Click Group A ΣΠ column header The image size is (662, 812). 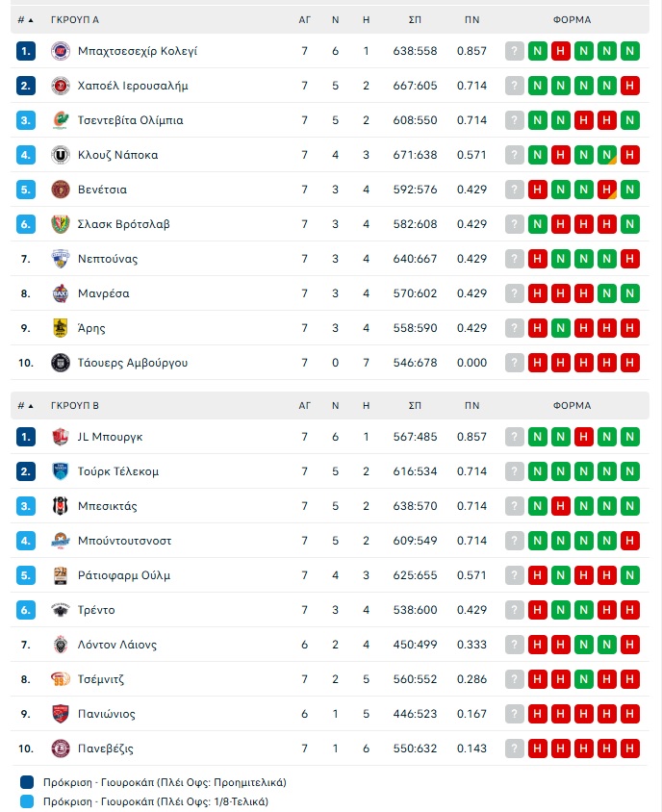[415, 19]
